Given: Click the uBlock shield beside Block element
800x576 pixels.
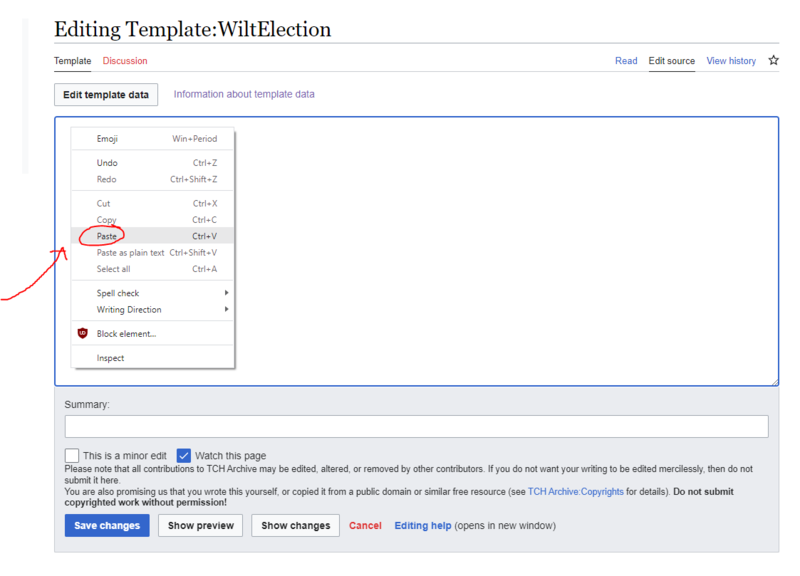Looking at the screenshot, I should (x=85, y=333).
